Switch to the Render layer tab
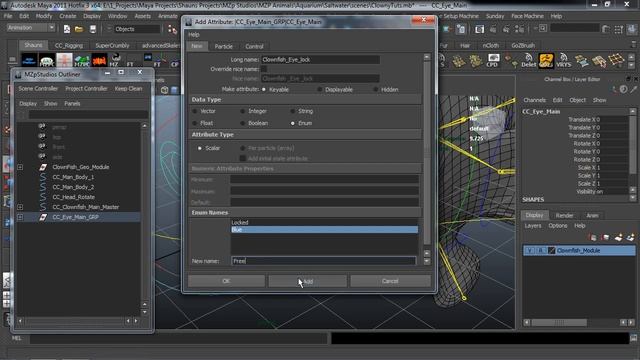The image size is (640, 360). 564,216
